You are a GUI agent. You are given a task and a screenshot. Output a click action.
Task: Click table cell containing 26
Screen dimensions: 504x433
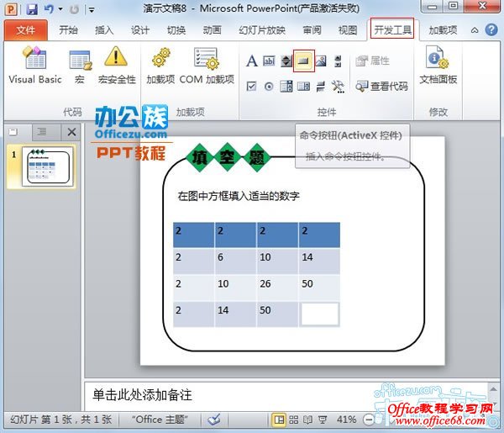coord(277,288)
